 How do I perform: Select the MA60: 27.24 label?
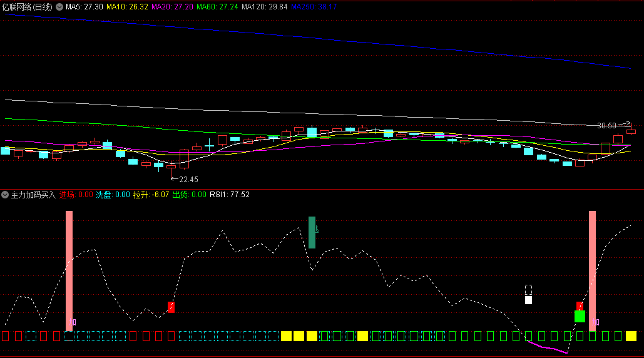coord(217,7)
